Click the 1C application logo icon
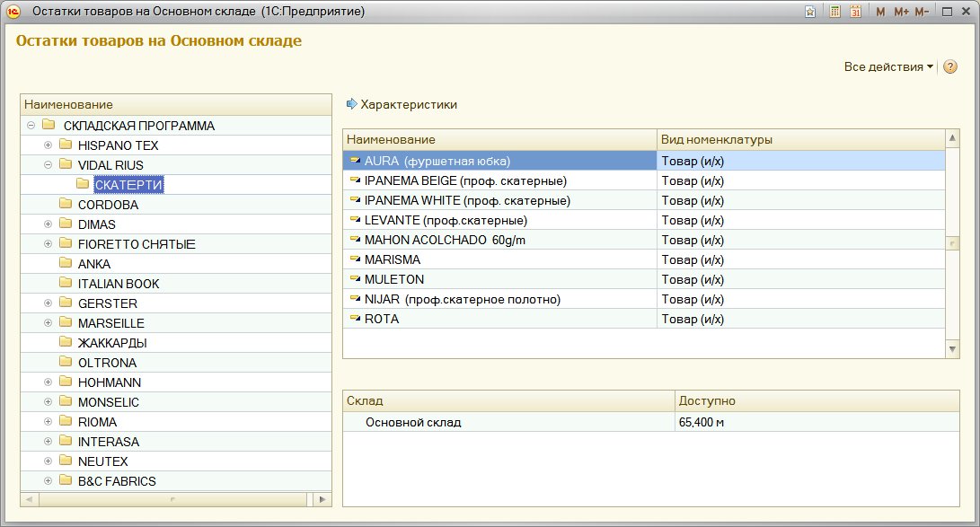Image resolution: width=980 pixels, height=527 pixels. [13, 12]
